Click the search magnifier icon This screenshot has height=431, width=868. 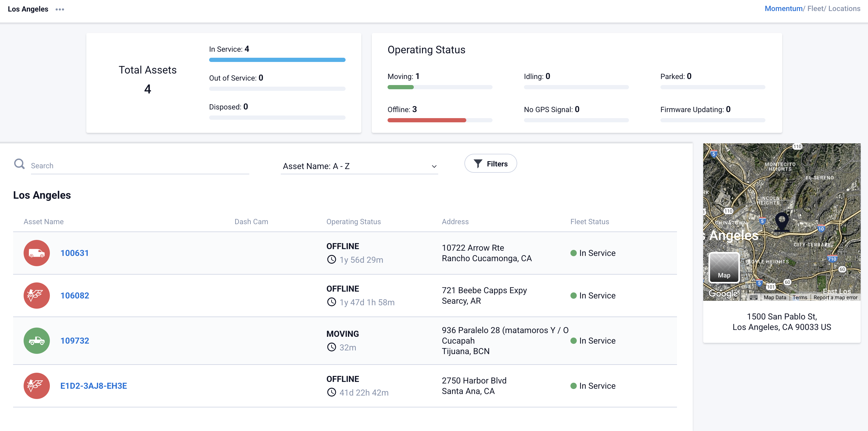coord(19,164)
